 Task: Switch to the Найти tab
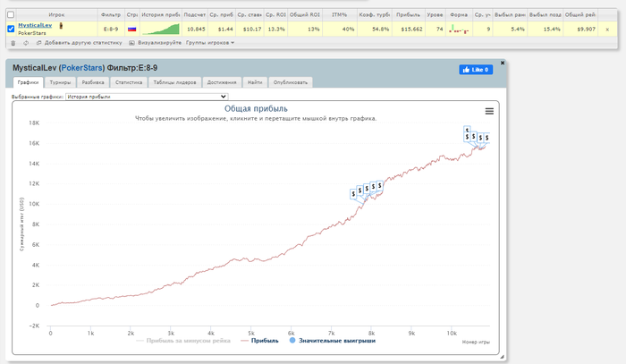tap(255, 82)
